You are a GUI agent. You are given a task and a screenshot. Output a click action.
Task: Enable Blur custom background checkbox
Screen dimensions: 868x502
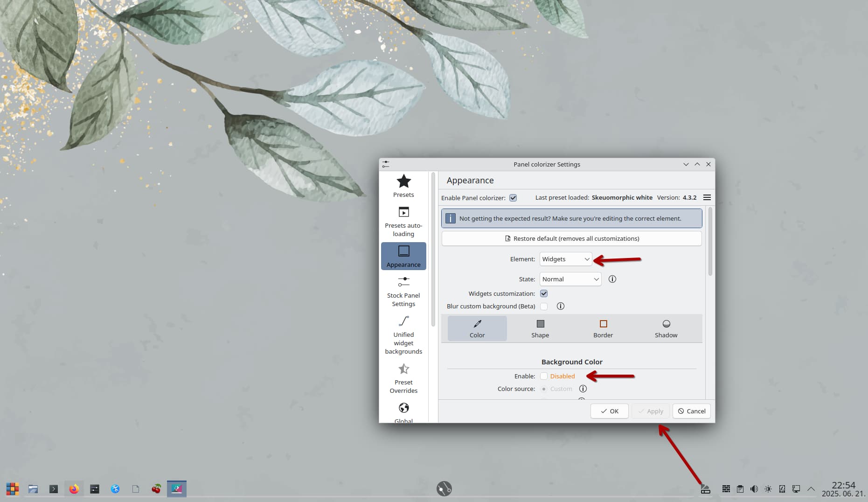[544, 307]
